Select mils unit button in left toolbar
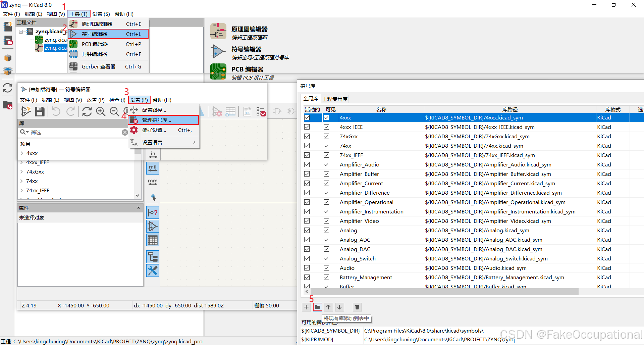 (153, 168)
